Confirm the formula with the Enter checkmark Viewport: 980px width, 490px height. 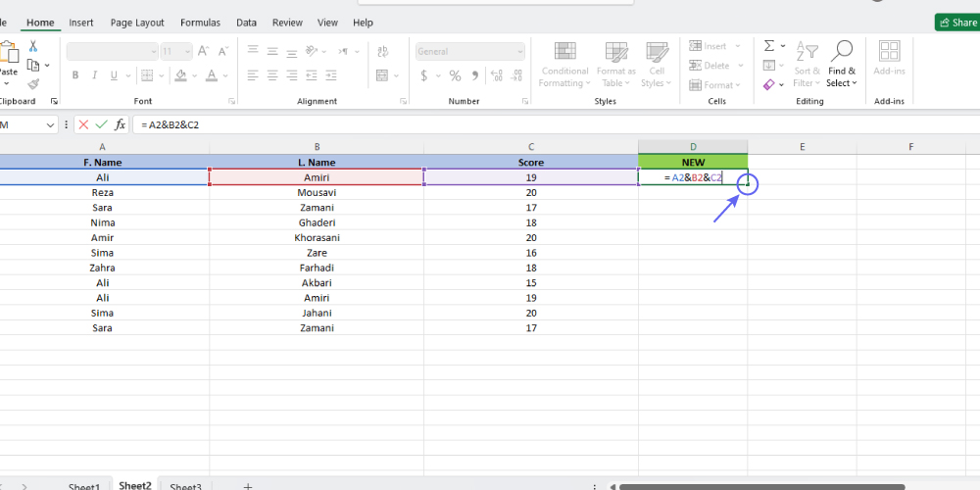tap(101, 124)
